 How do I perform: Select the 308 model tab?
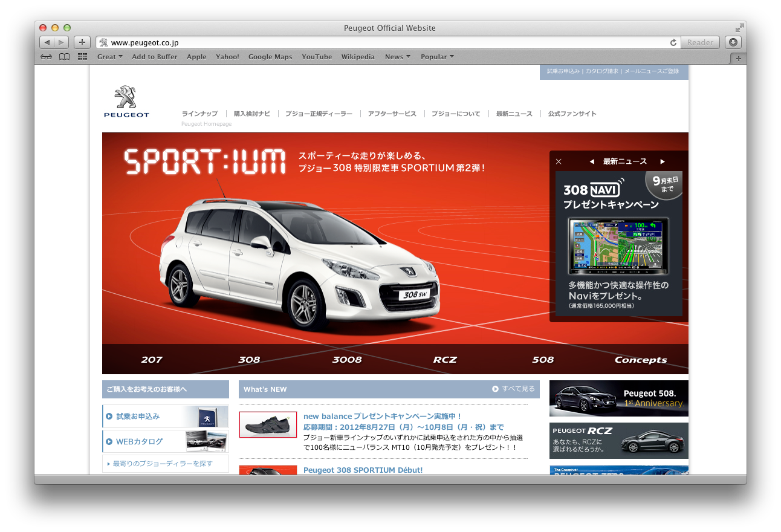(x=249, y=360)
